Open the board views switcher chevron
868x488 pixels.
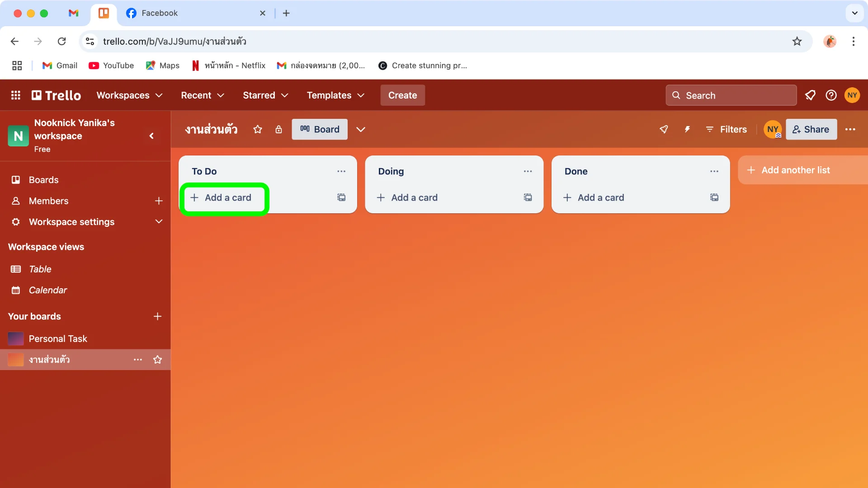(360, 129)
